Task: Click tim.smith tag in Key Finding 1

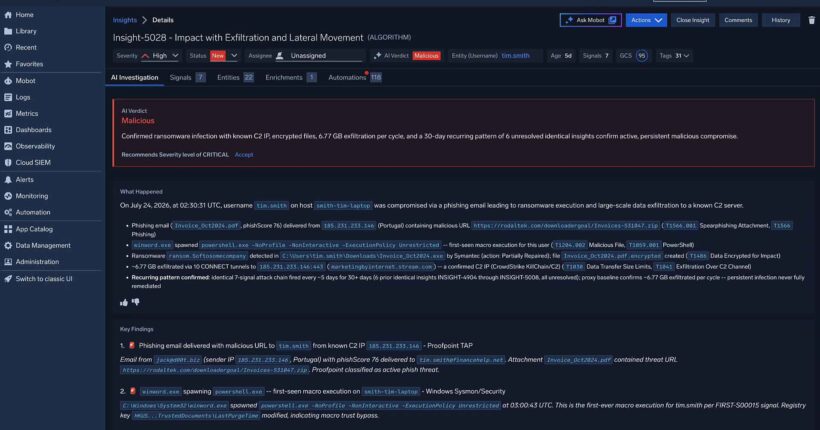Action: (293, 346)
